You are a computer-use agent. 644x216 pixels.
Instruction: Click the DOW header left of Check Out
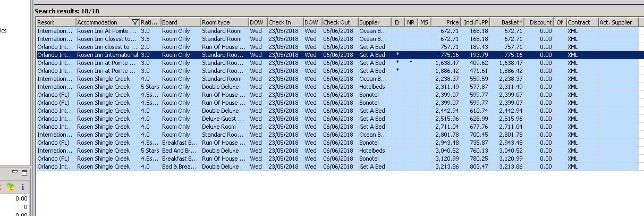point(312,22)
